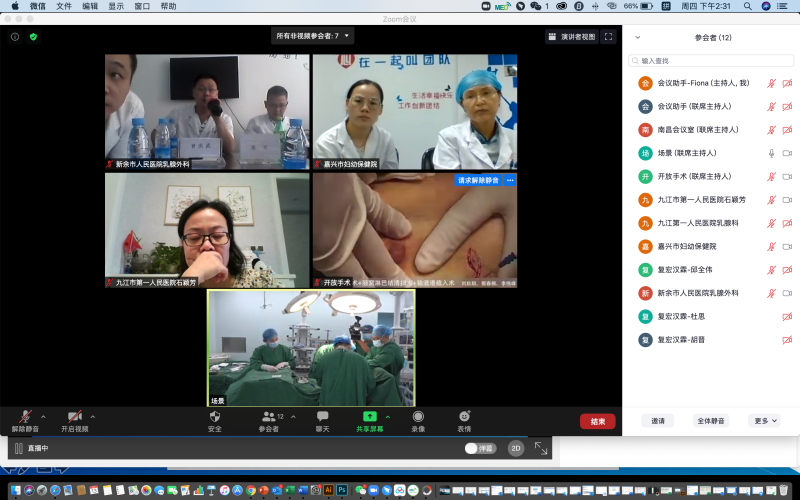Expand the arrow beside 解除静音
Screen dimensions: 800x500
point(43,416)
